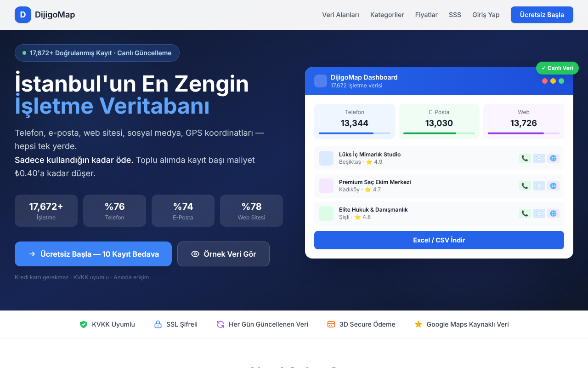Click the %74 E-Posta stat card
The height and width of the screenshot is (368, 588).
(183, 211)
